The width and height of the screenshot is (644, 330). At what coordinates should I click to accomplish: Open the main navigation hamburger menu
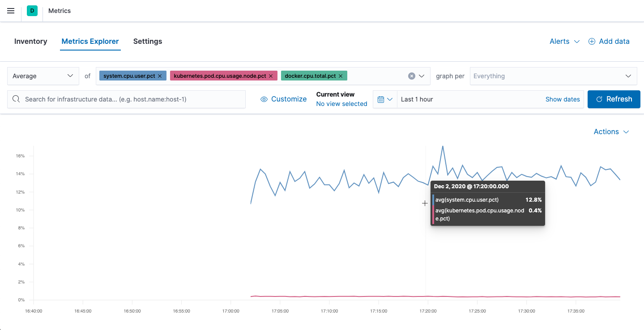pyautogui.click(x=10, y=11)
